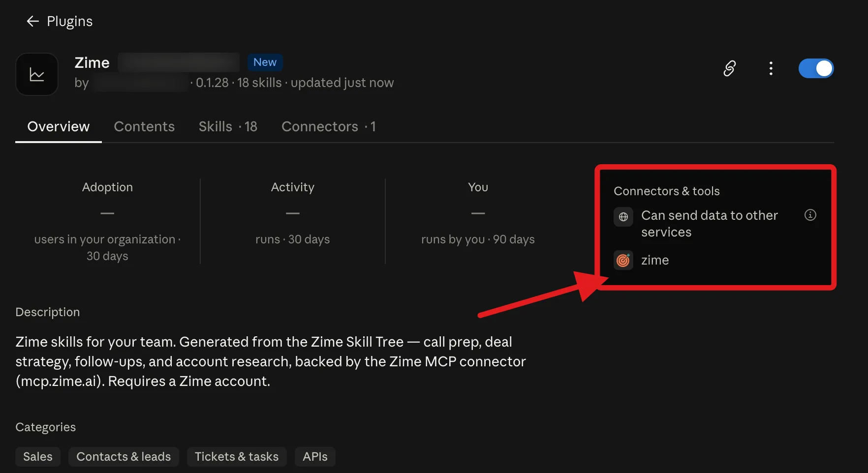Viewport: 868px width, 473px height.
Task: Open the Connectors · 1 tab
Action: (x=329, y=127)
